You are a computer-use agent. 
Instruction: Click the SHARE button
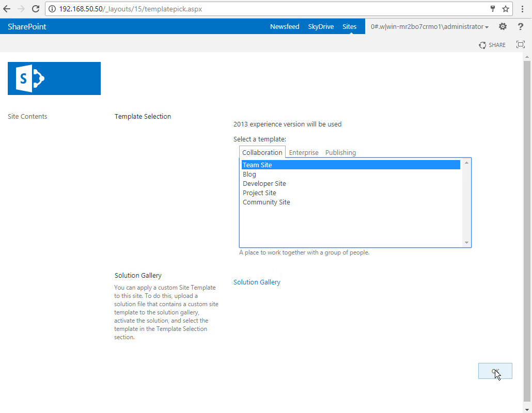coord(492,45)
